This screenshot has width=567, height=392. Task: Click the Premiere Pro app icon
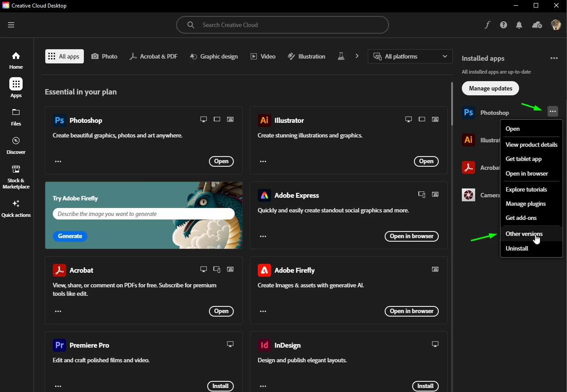pyautogui.click(x=59, y=345)
